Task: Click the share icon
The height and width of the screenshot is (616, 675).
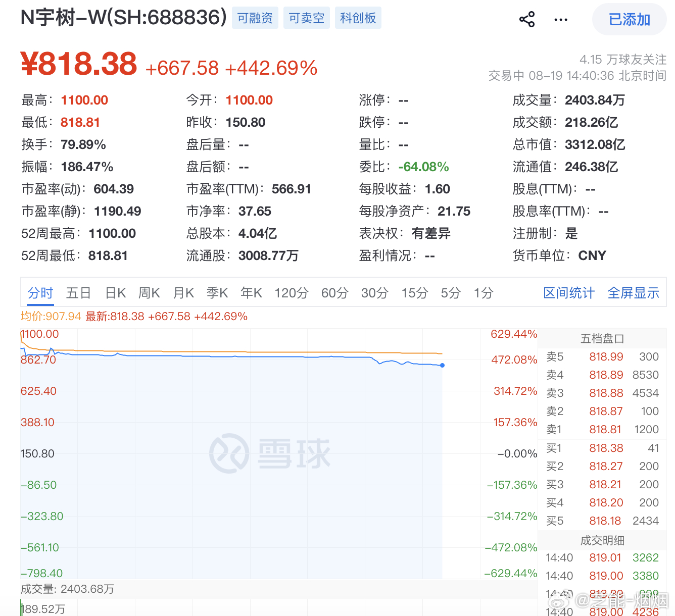Action: (x=527, y=20)
